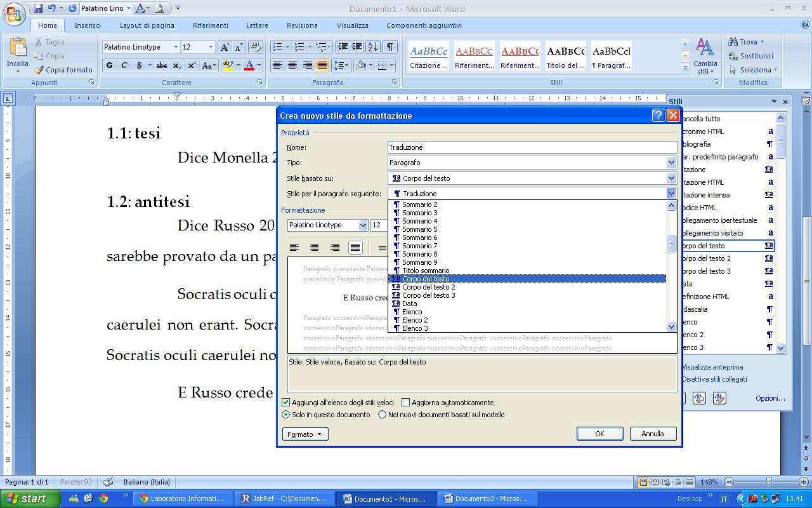Click the Incolla paste icon
This screenshot has width=812, height=508.
(x=18, y=49)
